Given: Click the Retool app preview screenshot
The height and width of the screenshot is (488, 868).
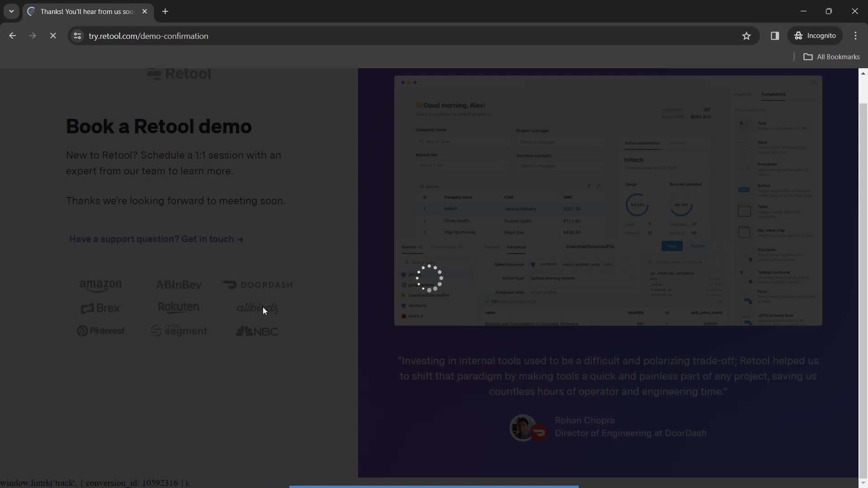Looking at the screenshot, I should [x=608, y=201].
